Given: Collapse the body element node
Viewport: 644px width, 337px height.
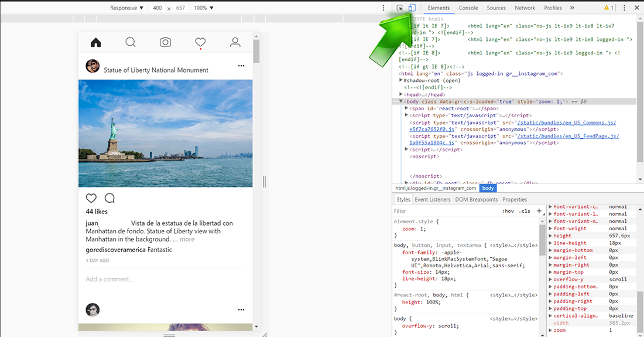Looking at the screenshot, I should [x=401, y=101].
